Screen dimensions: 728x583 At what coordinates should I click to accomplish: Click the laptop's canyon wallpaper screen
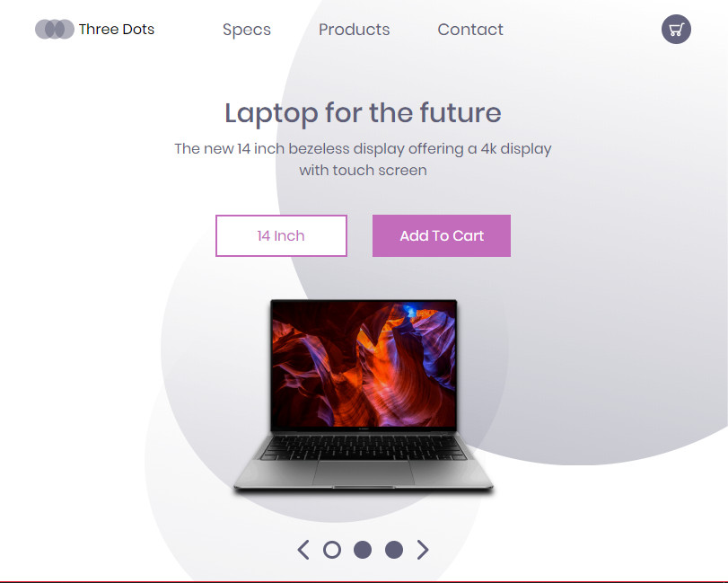(x=364, y=364)
